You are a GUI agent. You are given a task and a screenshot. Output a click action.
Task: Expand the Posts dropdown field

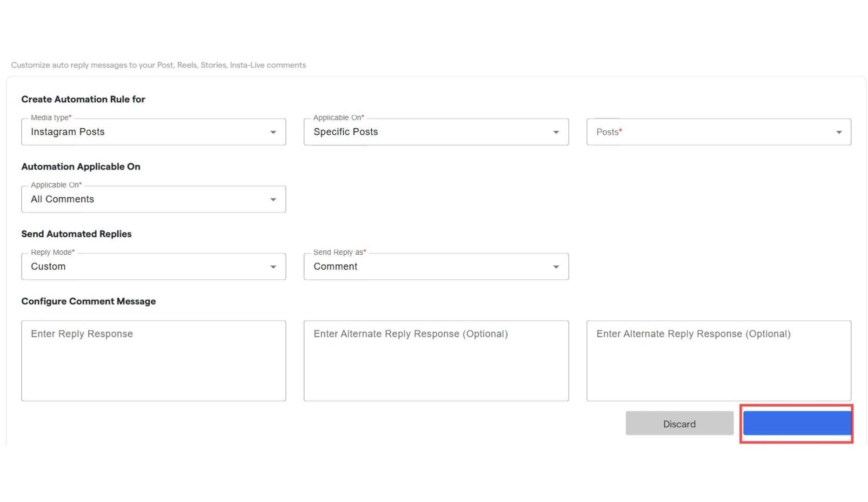719,132
